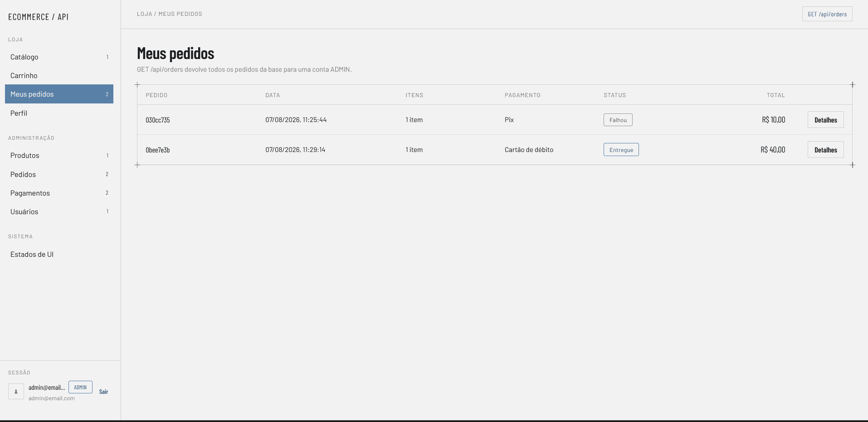Image resolution: width=868 pixels, height=422 pixels.
Task: Open Usuários admin page
Action: [x=59, y=211]
